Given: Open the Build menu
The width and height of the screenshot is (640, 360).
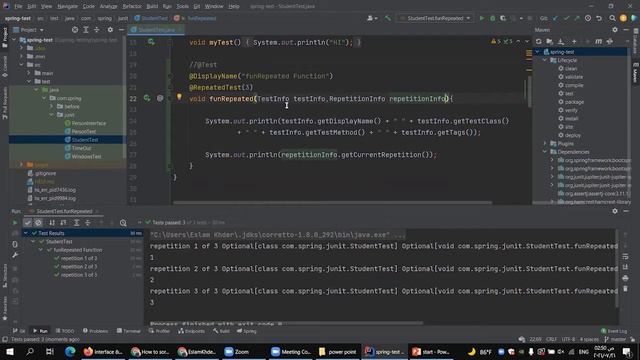Looking at the screenshot, I should 152,6.
